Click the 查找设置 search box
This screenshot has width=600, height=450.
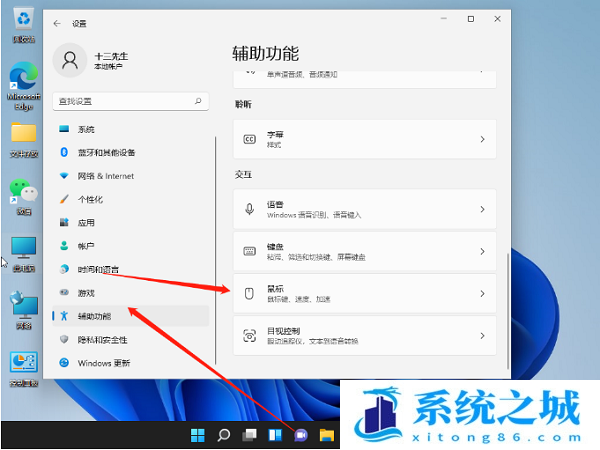tap(128, 101)
